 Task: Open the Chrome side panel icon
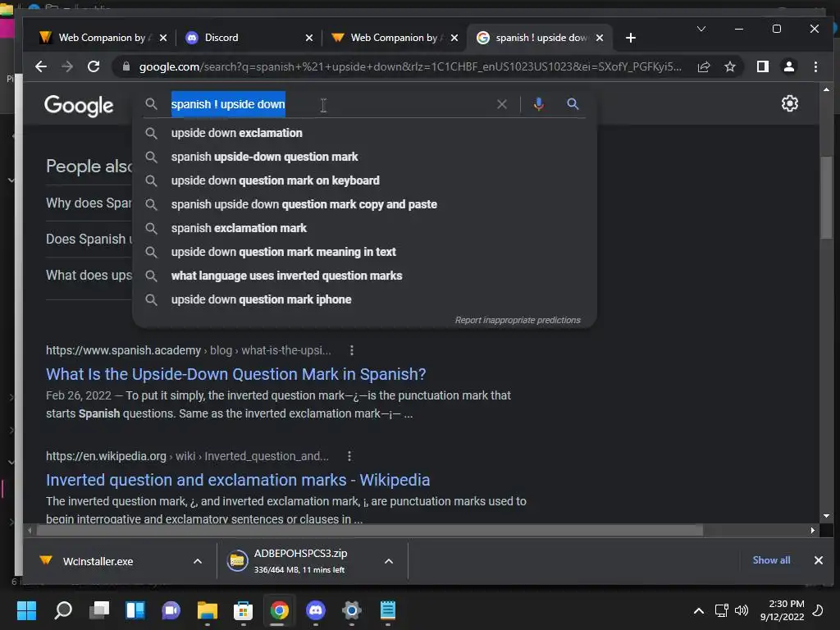763,66
